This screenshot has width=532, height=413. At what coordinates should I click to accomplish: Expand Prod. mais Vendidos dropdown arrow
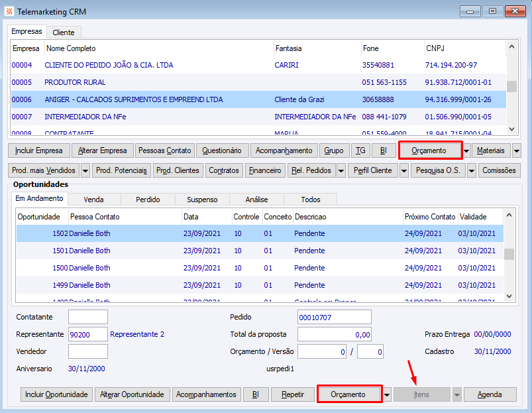[85, 170]
